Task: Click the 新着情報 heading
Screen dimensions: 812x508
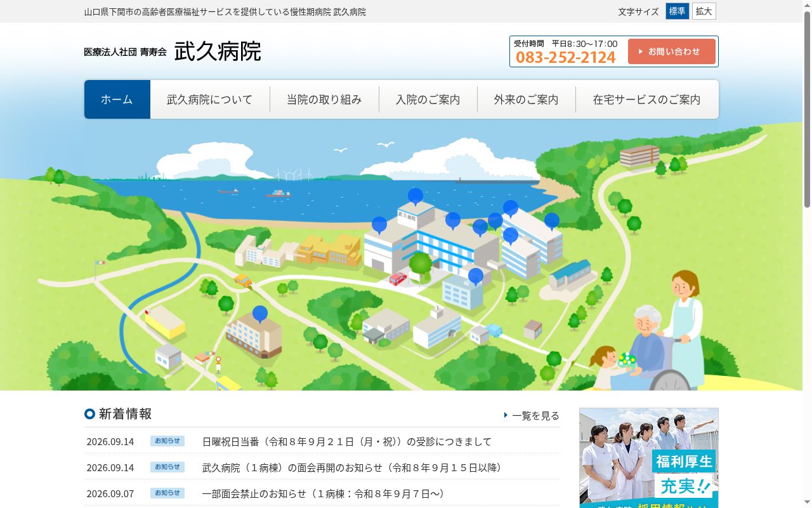Action: tap(125, 414)
